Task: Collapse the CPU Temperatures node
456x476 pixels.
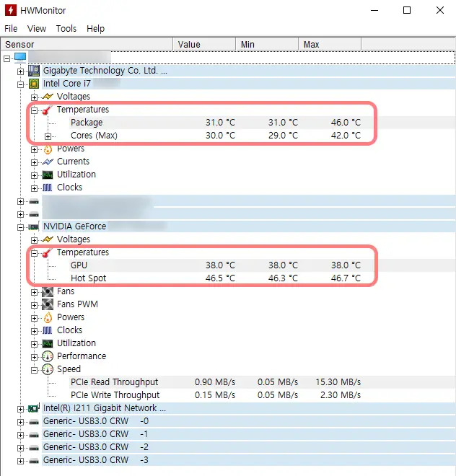Action: 34,110
